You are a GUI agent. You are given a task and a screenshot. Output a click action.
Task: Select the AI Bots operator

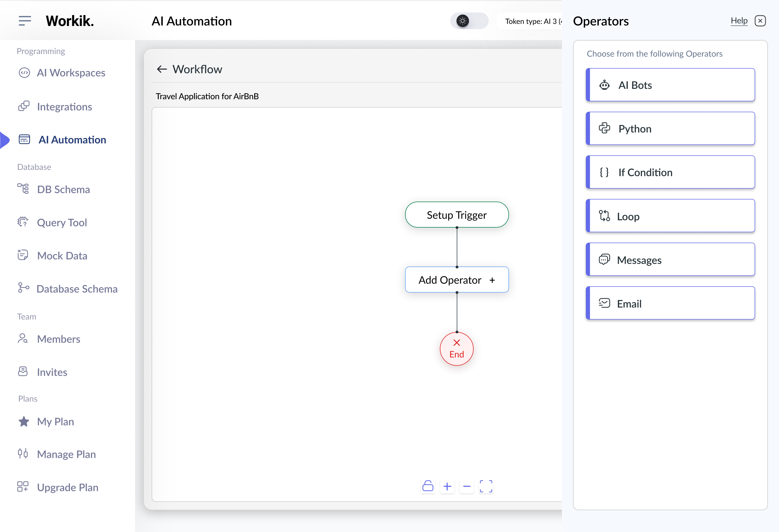point(670,85)
